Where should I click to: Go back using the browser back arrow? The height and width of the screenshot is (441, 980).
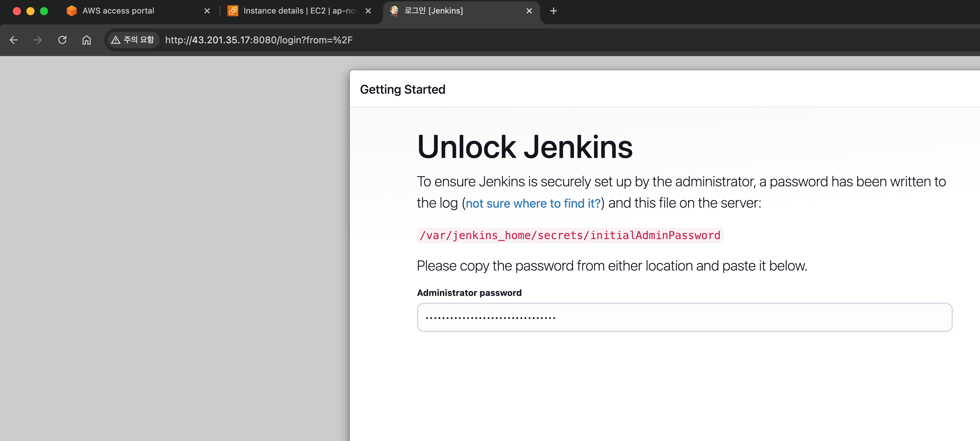14,40
